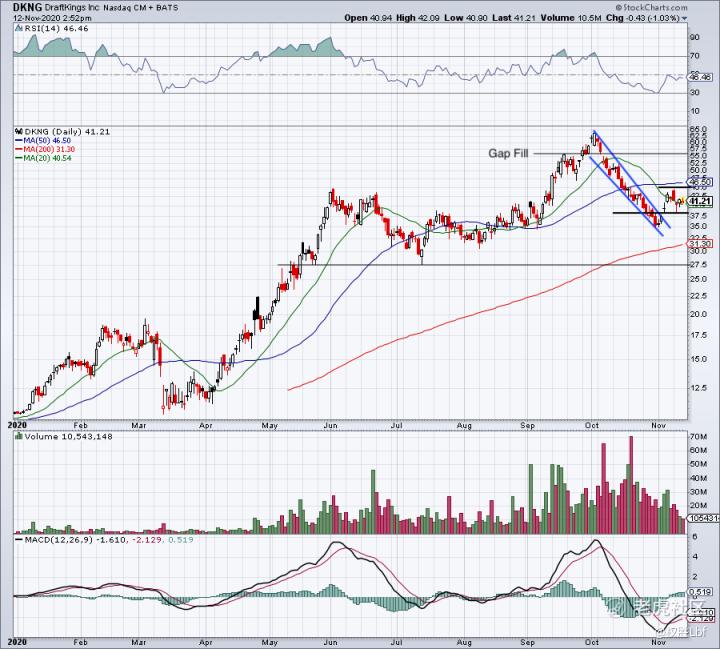Image resolution: width=720 pixels, height=649 pixels.
Task: Click the DKNG (Daily) 41.21 legend entry
Action: [x=67, y=132]
